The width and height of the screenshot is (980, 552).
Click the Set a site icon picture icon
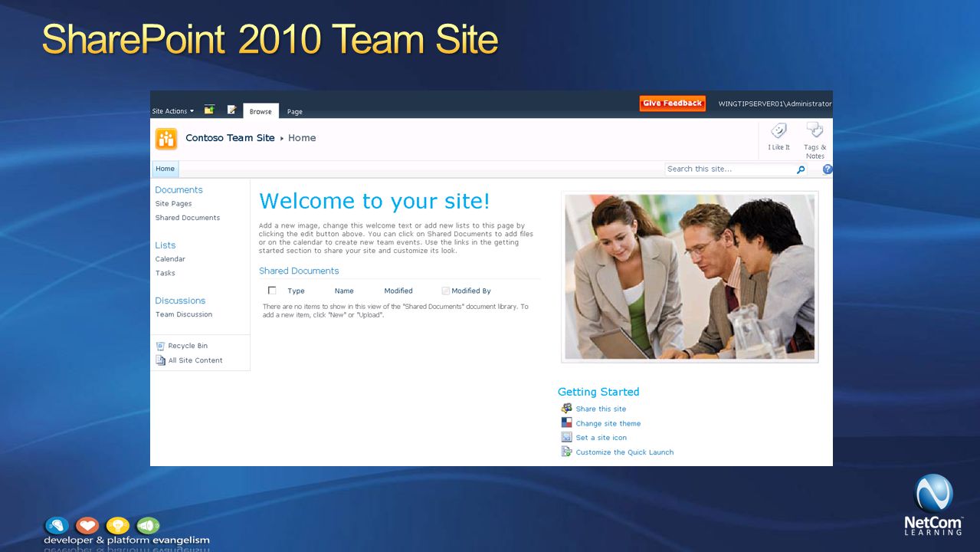point(566,437)
